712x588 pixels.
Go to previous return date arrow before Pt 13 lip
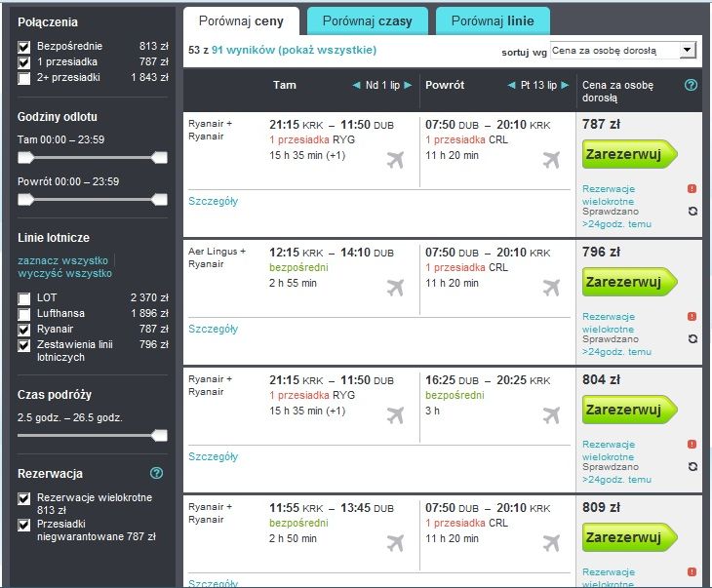512,86
